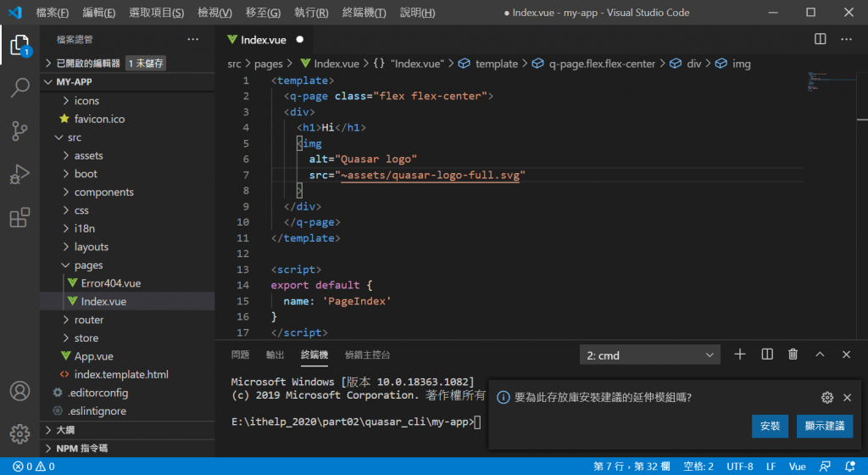The height and width of the screenshot is (475, 868).
Task: Click the feedback icon in status bar
Action: point(825,467)
